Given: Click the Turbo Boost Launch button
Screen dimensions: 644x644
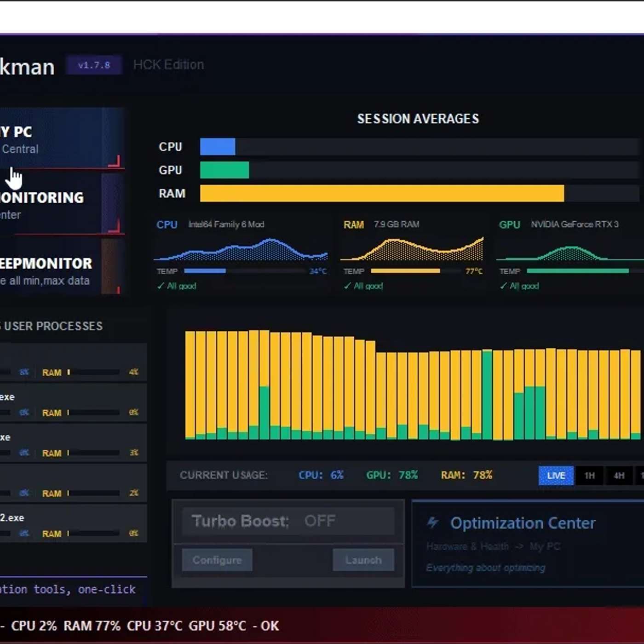Looking at the screenshot, I should tap(363, 560).
